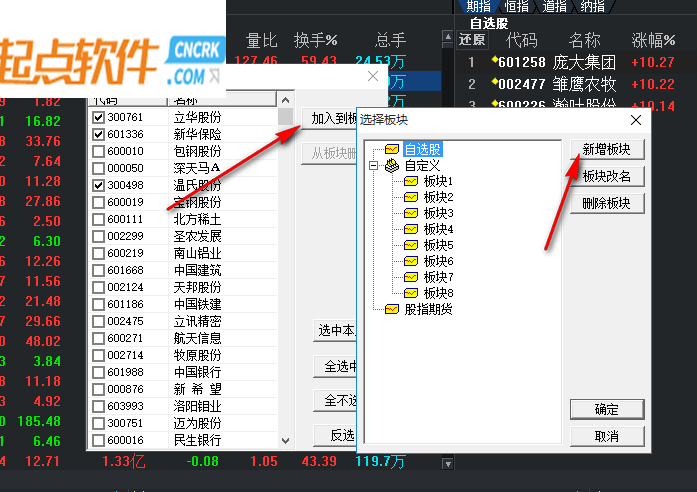Click stock list scrollbar up arrow
Image resolution: width=697 pixels, height=492 pixels.
[285, 100]
